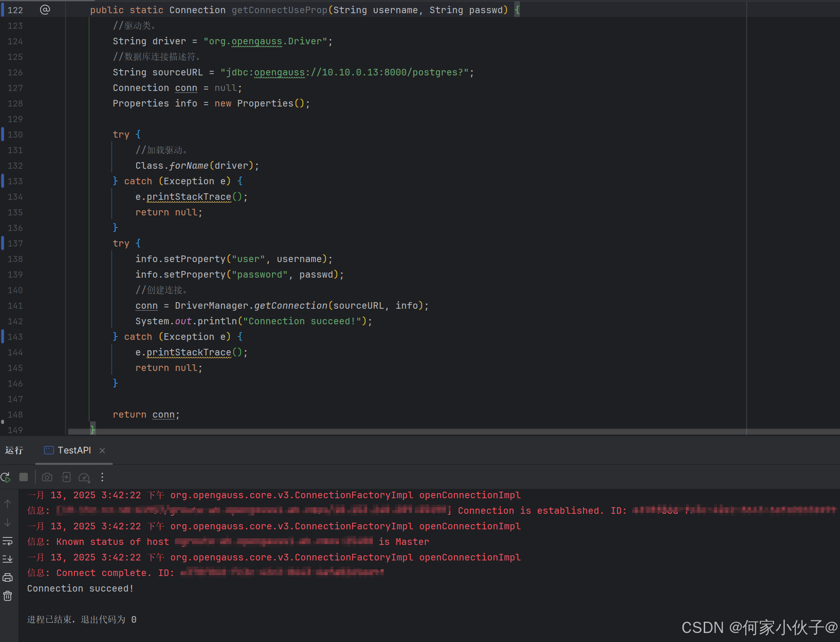Image resolution: width=840 pixels, height=642 pixels.
Task: Open the console three-dot options menu
Action: click(x=102, y=477)
